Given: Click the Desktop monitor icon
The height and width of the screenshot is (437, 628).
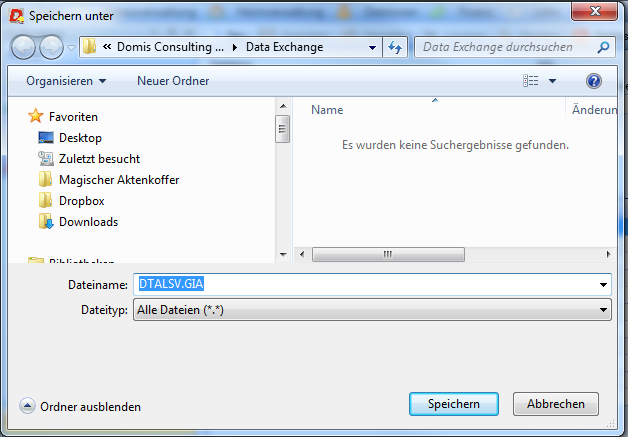Looking at the screenshot, I should pyautogui.click(x=46, y=137).
